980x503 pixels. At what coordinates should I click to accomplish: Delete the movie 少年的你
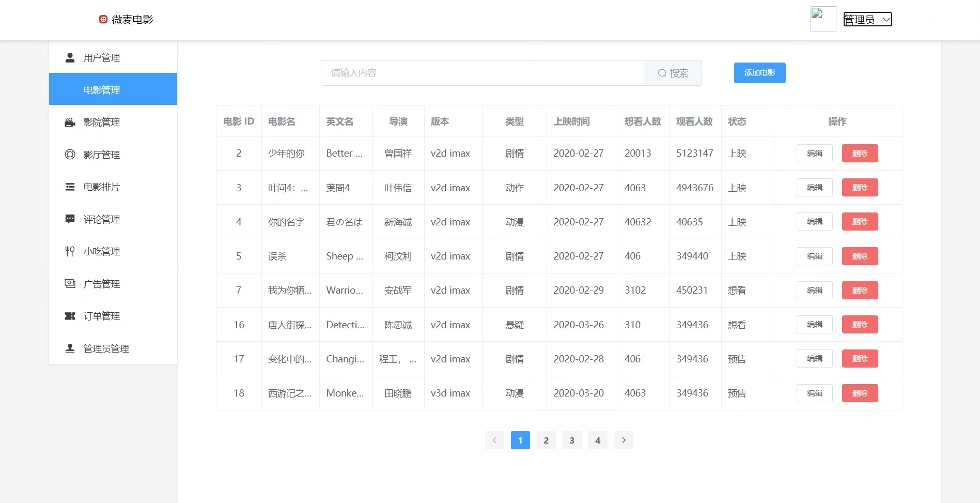pyautogui.click(x=860, y=154)
